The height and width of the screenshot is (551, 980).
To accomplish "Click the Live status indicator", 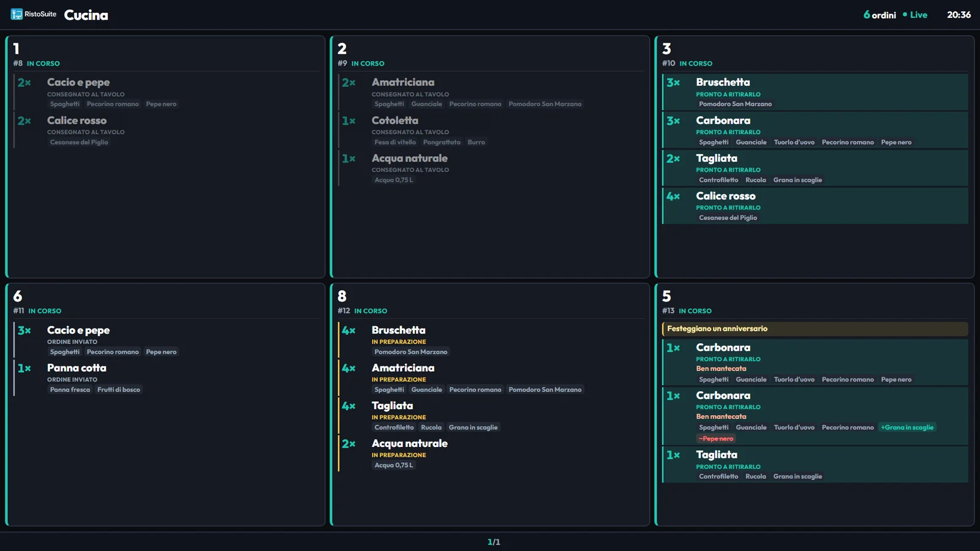I will [915, 15].
